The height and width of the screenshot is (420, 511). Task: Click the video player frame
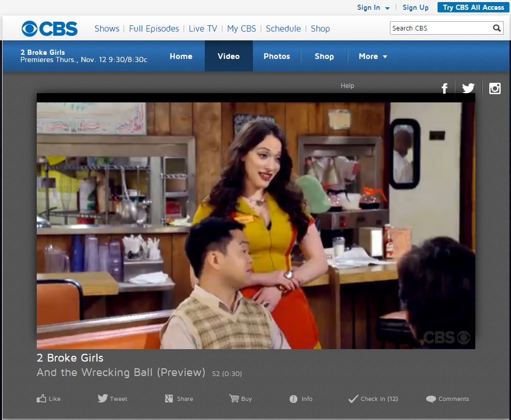[x=256, y=221]
